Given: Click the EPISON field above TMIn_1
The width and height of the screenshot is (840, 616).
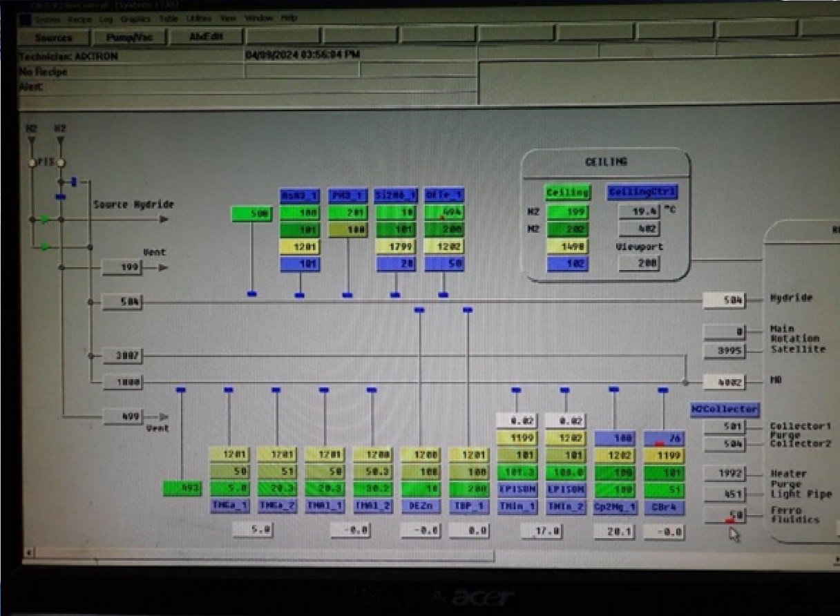Looking at the screenshot, I should [x=517, y=489].
